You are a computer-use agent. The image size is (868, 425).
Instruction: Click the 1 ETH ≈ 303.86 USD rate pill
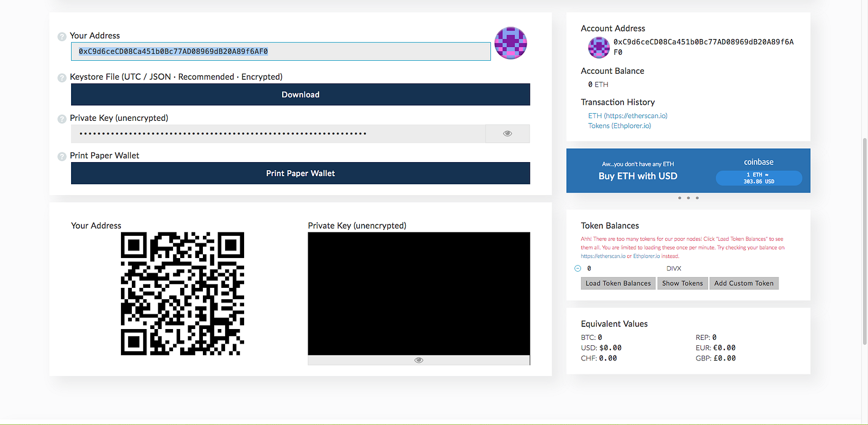(x=759, y=178)
